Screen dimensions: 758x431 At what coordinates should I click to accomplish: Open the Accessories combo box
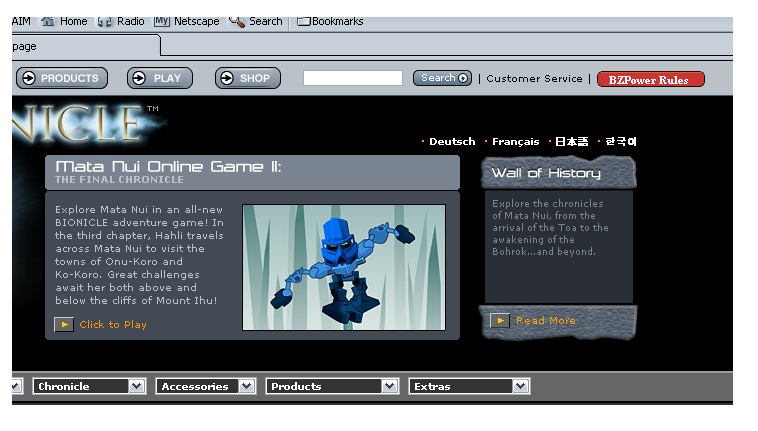pyautogui.click(x=205, y=386)
